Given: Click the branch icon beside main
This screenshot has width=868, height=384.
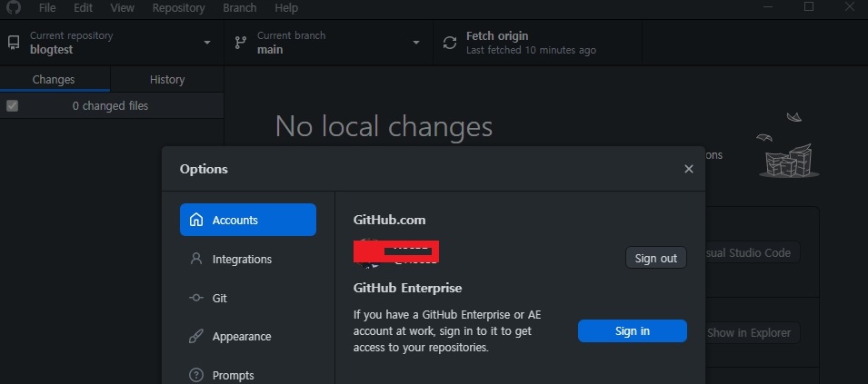Looking at the screenshot, I should point(240,43).
